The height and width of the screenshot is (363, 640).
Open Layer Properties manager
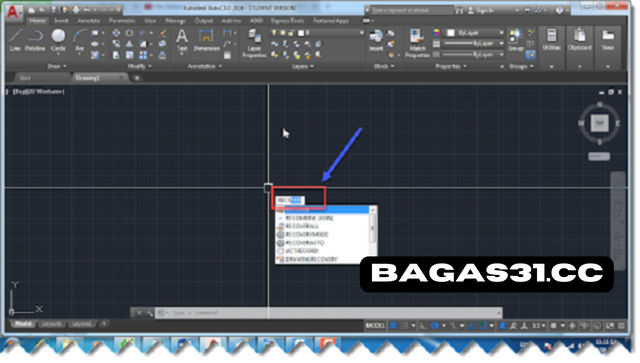point(254,43)
